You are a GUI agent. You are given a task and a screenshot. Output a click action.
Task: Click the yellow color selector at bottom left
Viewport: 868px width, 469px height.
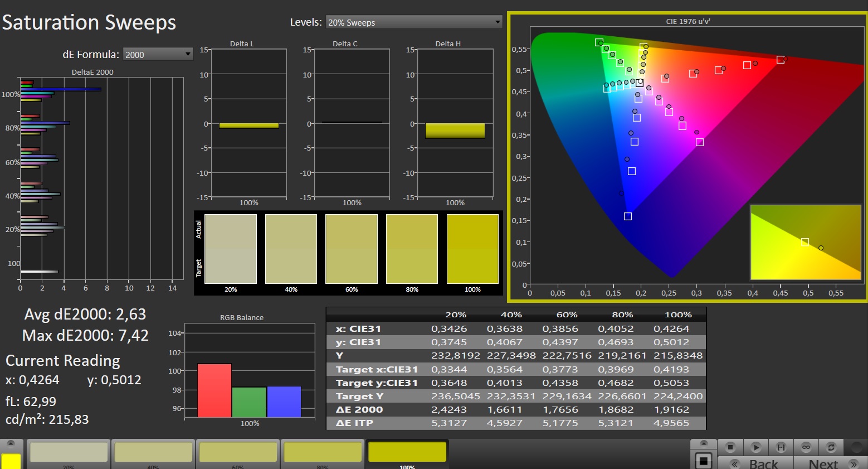coord(11,461)
